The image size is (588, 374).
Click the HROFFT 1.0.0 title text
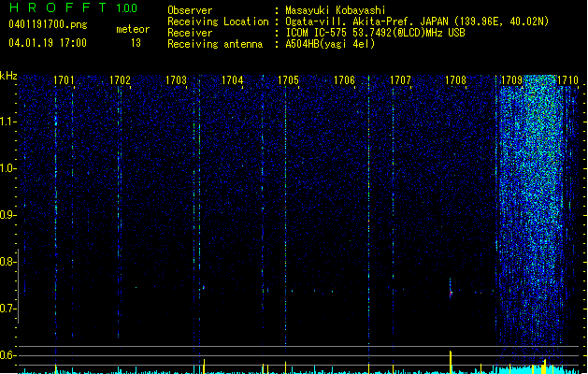[x=73, y=7]
